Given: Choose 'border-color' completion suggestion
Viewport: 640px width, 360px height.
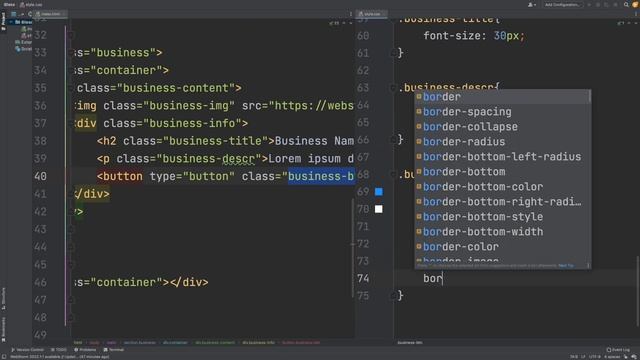Looking at the screenshot, I should 502,247.
